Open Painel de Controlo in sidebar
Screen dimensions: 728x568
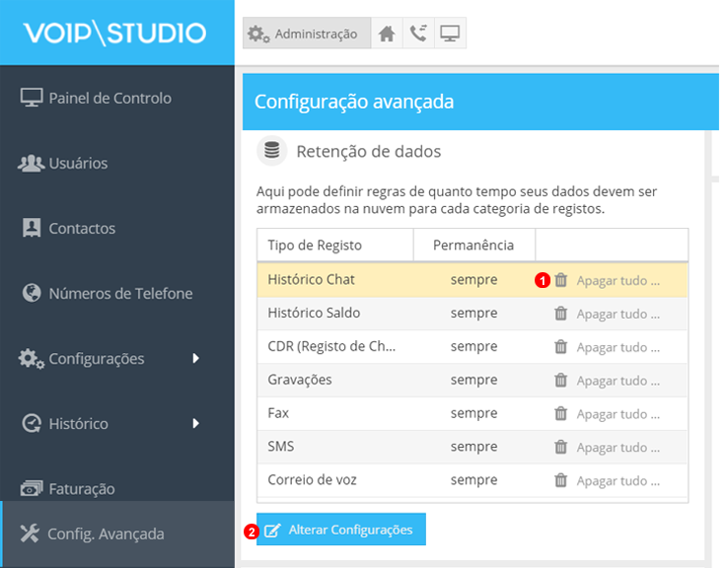109,98
